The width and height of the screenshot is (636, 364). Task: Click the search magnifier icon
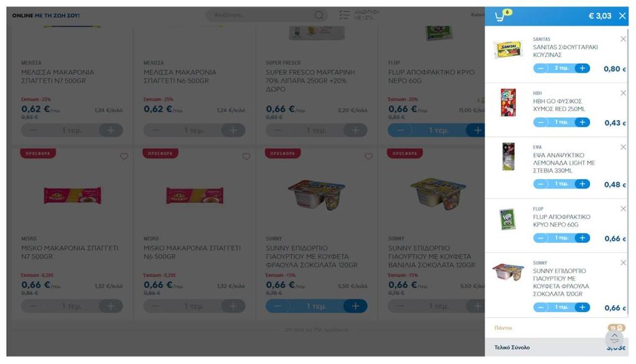point(319,15)
